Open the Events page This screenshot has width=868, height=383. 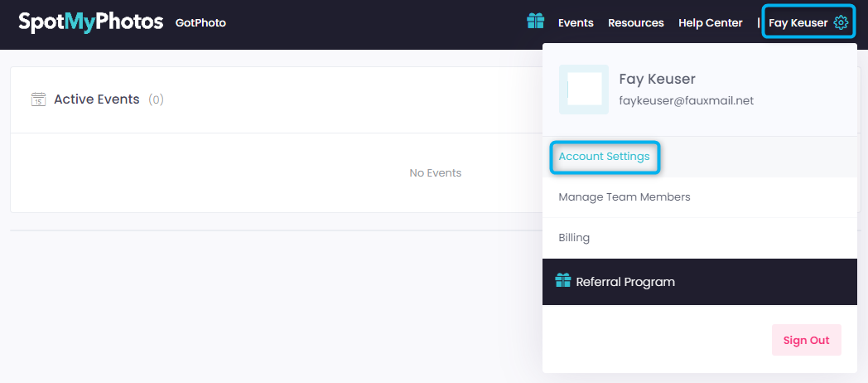click(x=576, y=22)
